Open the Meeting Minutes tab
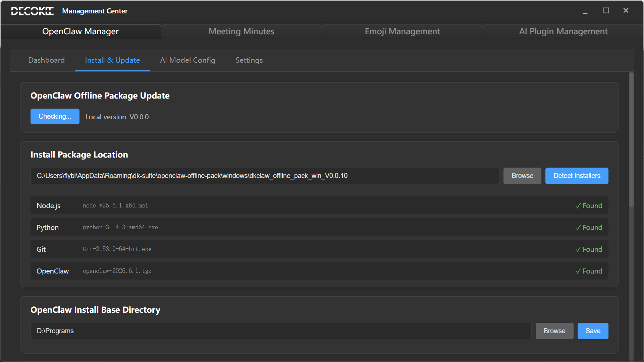 (x=241, y=31)
